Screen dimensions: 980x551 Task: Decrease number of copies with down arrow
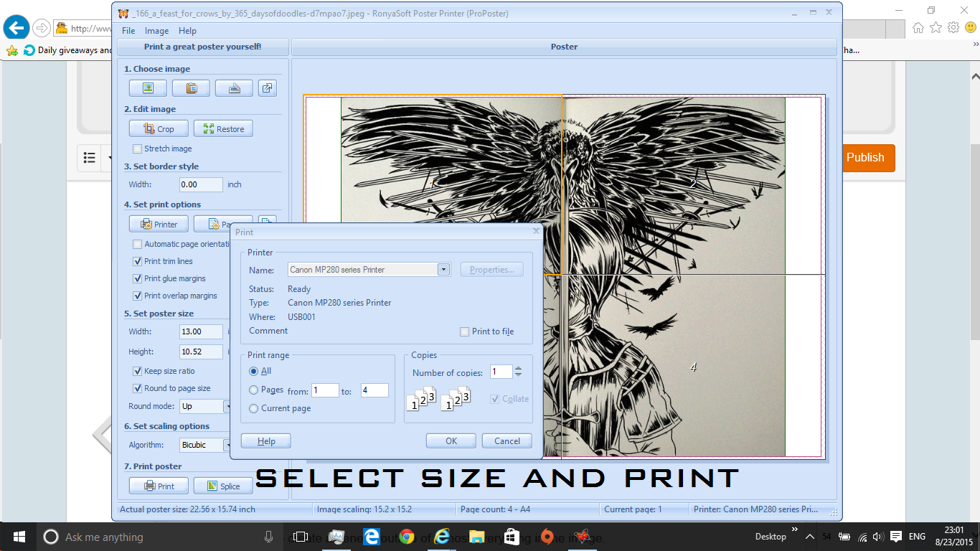click(x=518, y=375)
